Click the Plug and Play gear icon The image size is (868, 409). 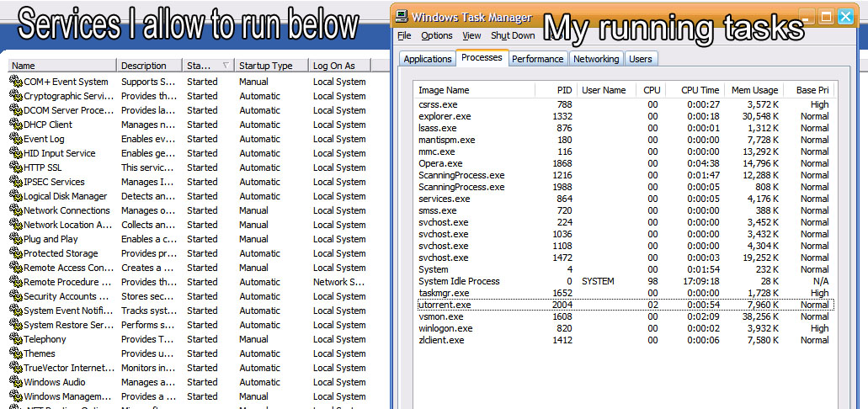click(x=15, y=239)
